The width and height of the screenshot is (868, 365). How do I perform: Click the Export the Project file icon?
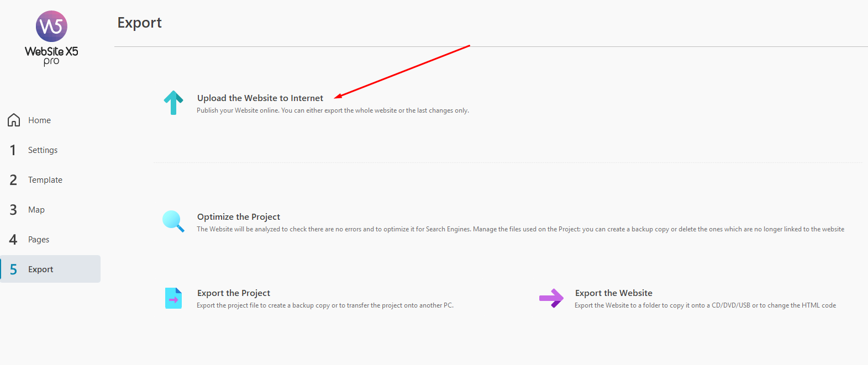pyautogui.click(x=173, y=298)
